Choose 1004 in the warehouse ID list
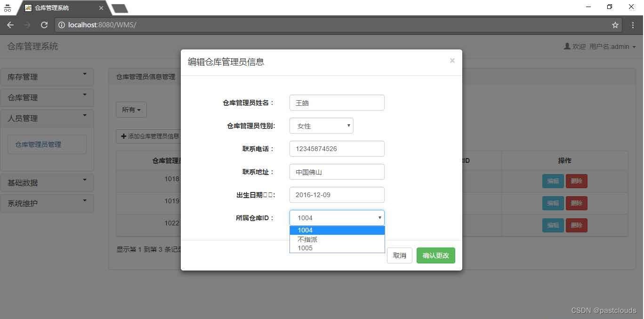The width and height of the screenshot is (644, 319). tap(337, 230)
